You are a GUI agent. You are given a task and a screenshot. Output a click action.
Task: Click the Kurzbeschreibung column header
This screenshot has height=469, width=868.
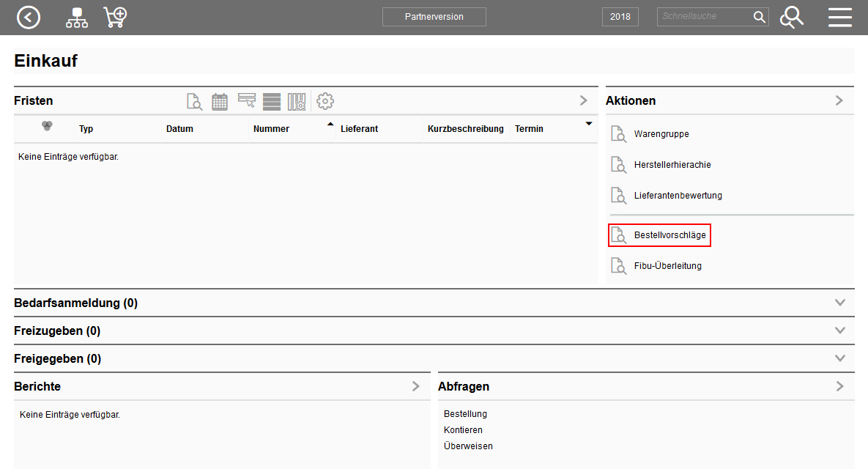(466, 129)
